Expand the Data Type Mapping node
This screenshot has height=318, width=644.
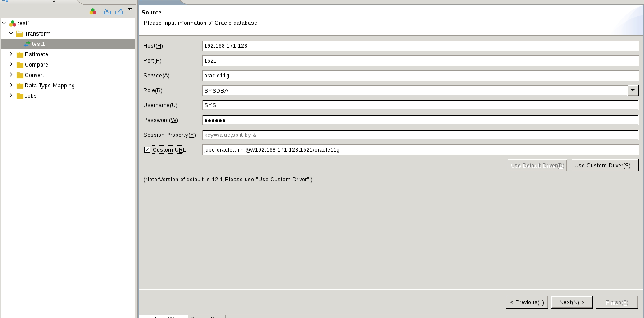11,85
